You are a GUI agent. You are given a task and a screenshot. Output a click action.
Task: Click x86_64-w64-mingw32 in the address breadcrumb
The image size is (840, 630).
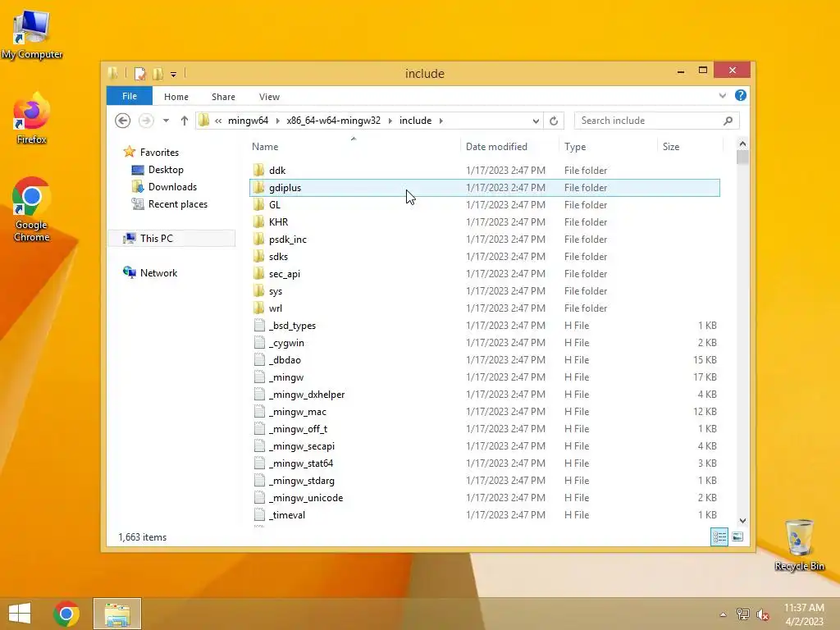[x=333, y=121]
